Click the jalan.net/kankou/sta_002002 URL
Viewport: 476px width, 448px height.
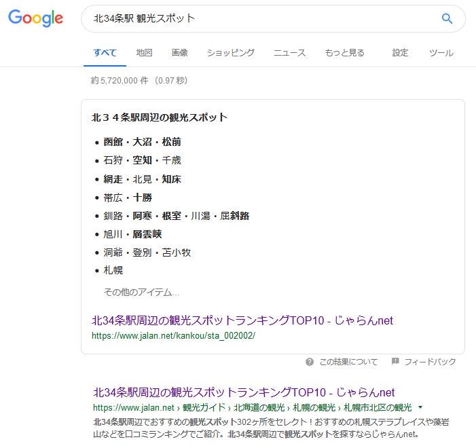(173, 336)
